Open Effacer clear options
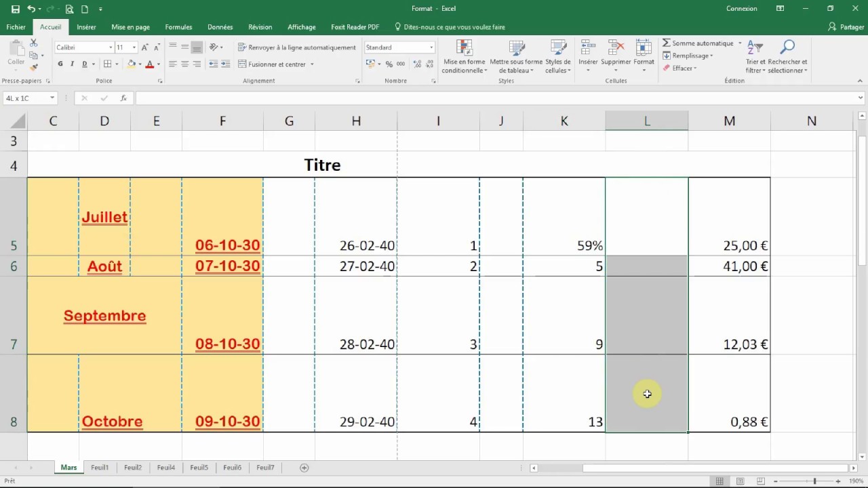868x488 pixels. [679, 68]
